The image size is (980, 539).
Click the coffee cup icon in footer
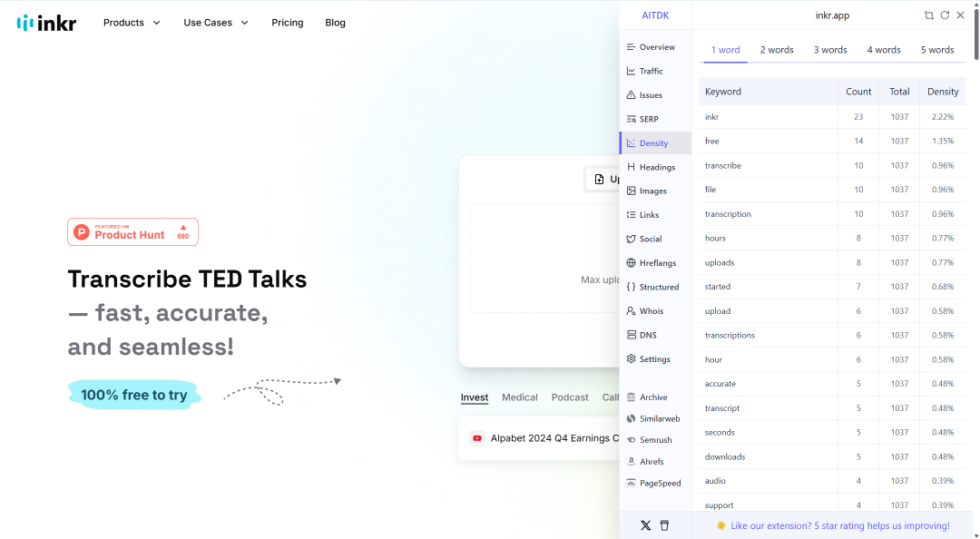coord(664,526)
